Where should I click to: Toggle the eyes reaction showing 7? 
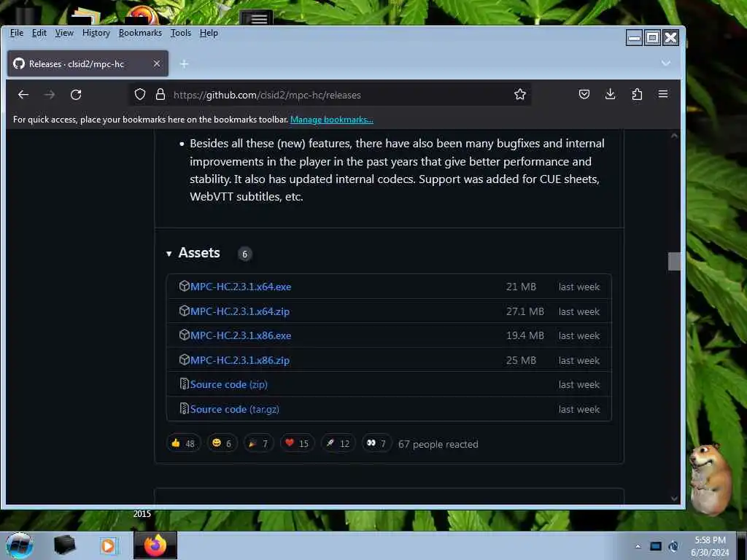click(x=376, y=444)
